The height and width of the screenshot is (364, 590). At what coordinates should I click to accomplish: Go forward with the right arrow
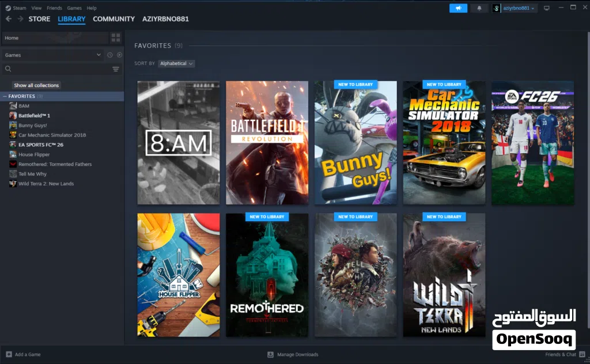pyautogui.click(x=20, y=19)
